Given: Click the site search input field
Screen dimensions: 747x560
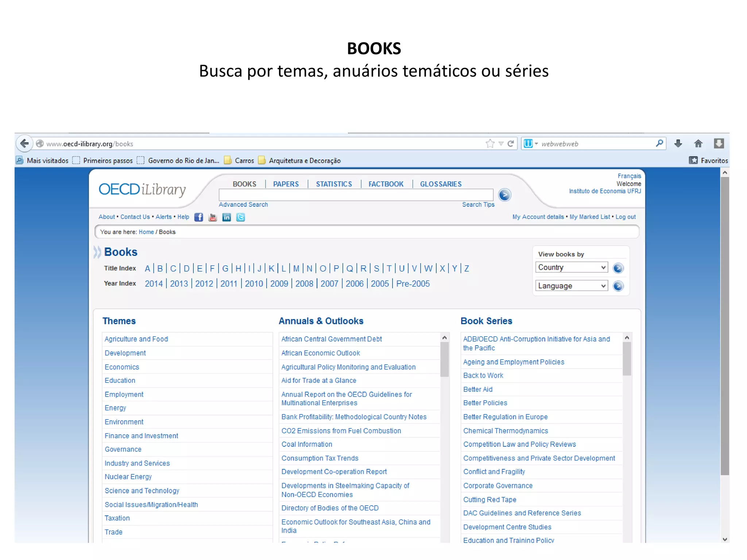Looking at the screenshot, I should point(356,195).
